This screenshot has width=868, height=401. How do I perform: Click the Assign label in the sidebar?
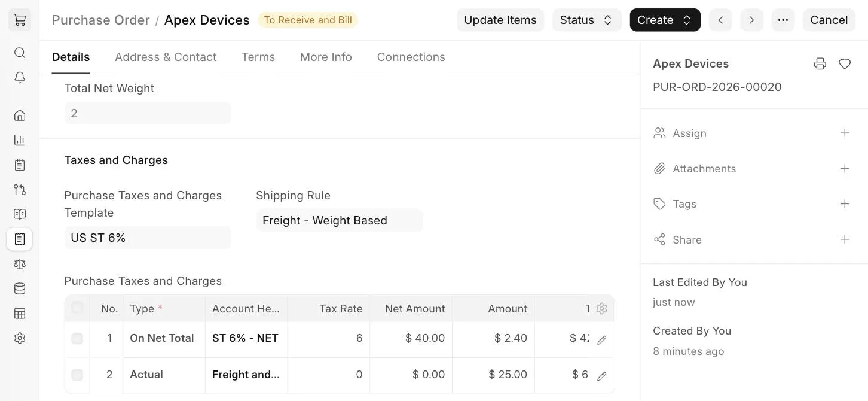pos(689,133)
